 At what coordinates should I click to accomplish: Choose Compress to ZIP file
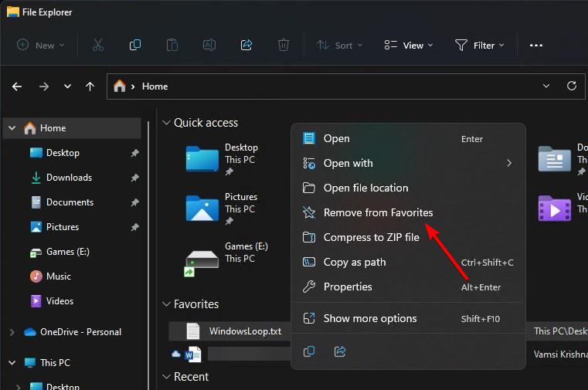(371, 237)
